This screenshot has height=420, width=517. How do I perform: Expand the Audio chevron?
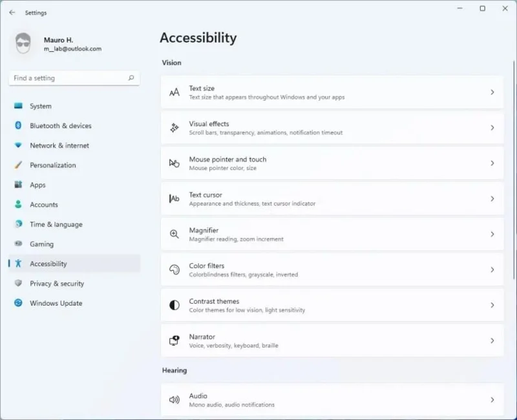point(492,400)
